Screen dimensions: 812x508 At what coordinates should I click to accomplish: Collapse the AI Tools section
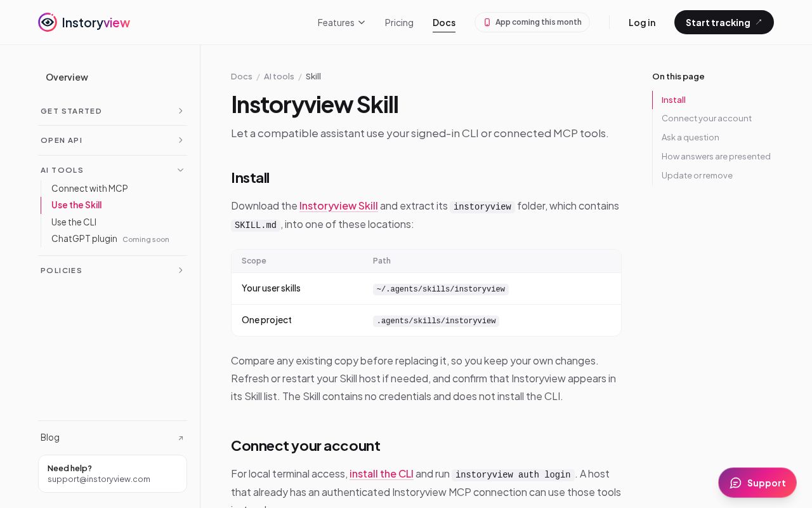112,170
